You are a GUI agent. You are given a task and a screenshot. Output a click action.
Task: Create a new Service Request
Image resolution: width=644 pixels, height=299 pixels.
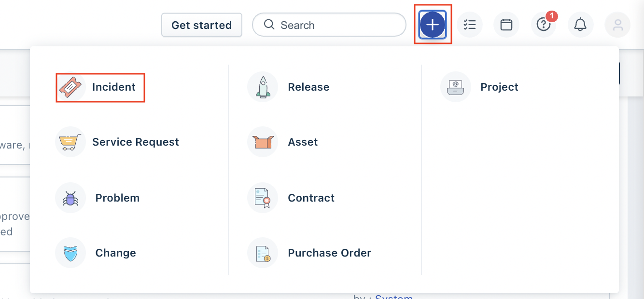pyautogui.click(x=136, y=142)
